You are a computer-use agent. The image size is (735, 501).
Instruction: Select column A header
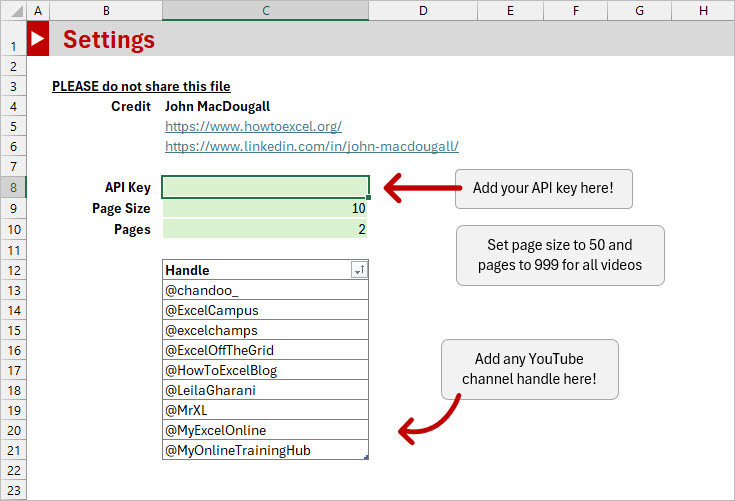pos(38,10)
